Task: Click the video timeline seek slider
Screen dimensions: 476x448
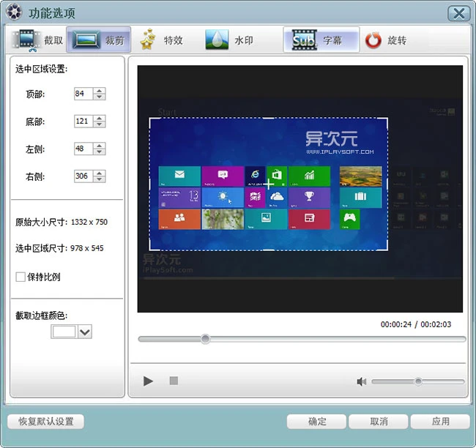Action: pyautogui.click(x=302, y=339)
